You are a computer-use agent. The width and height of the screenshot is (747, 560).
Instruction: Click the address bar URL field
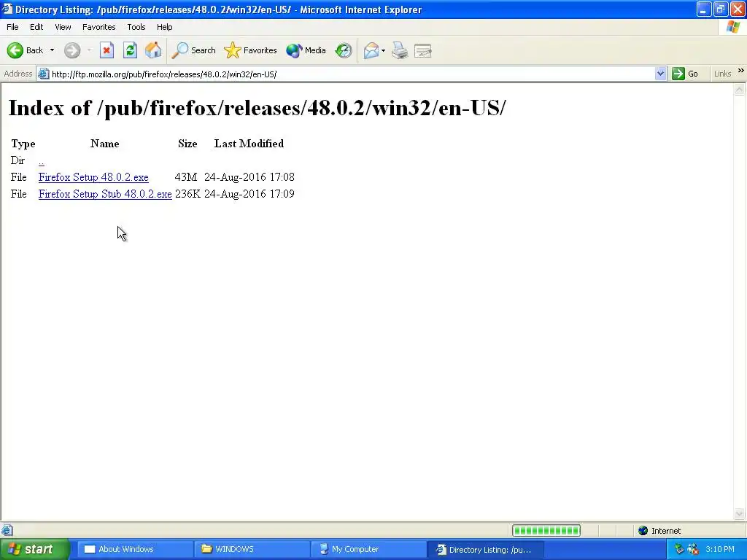coord(352,74)
